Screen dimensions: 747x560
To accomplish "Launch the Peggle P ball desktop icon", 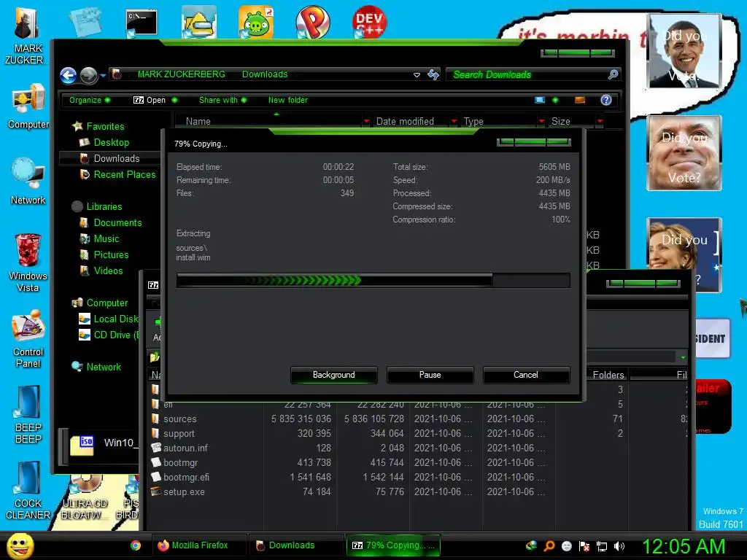I will [x=312, y=23].
